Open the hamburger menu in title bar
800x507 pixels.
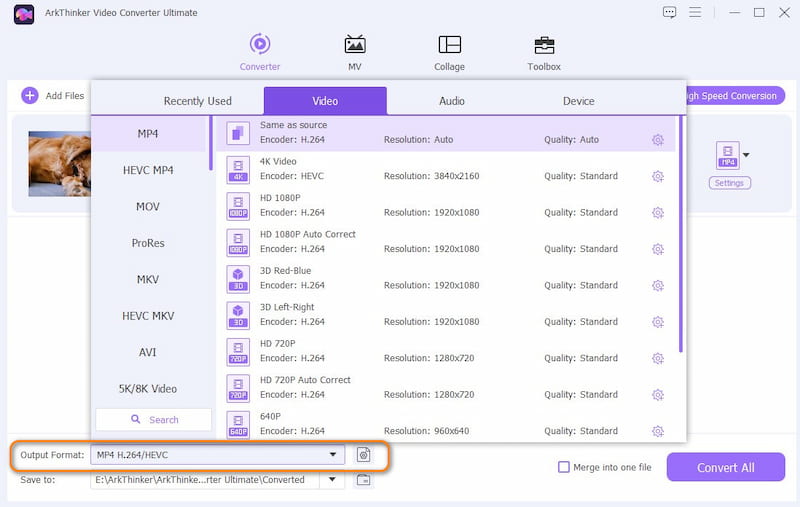(695, 12)
